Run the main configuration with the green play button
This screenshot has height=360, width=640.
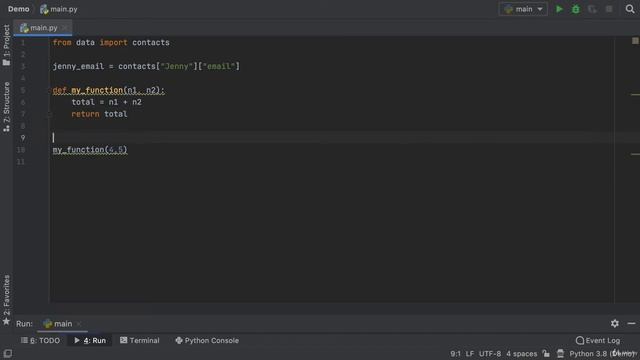click(559, 9)
